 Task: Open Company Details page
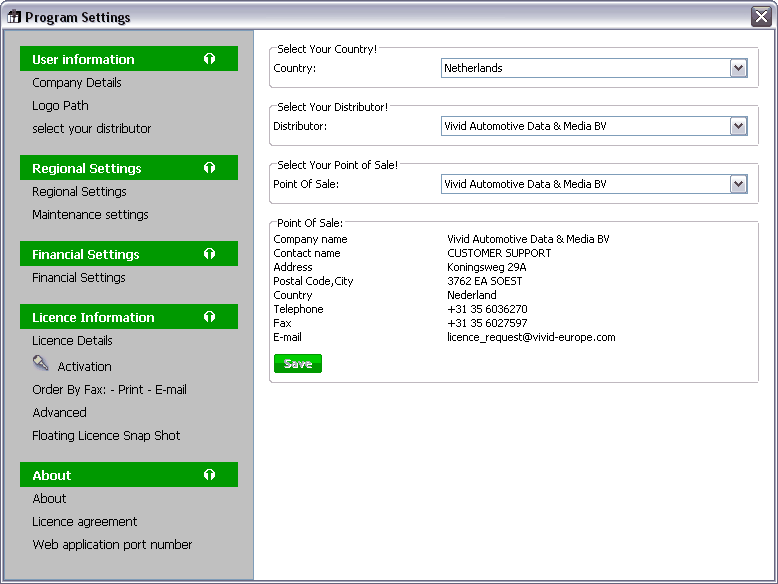point(77,82)
